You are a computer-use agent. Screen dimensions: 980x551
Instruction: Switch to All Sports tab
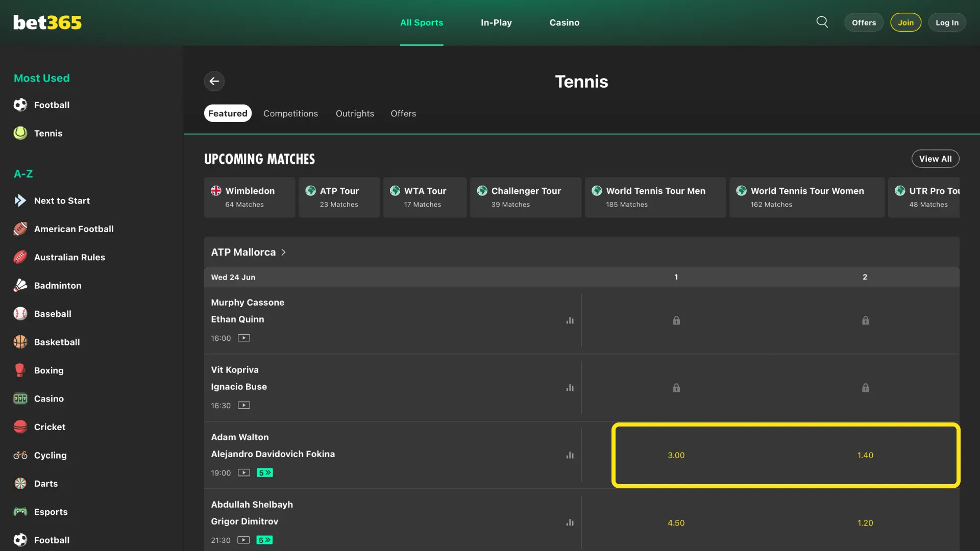422,22
